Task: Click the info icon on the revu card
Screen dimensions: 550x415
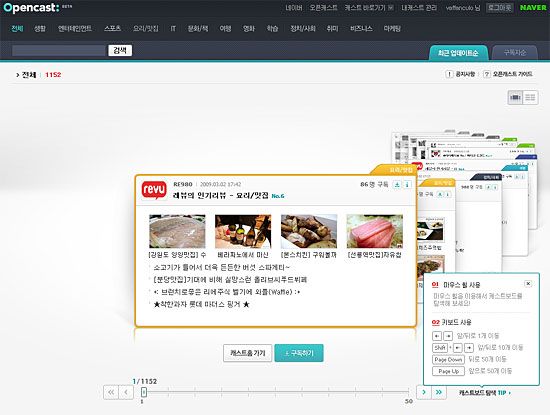Action: tap(407, 185)
